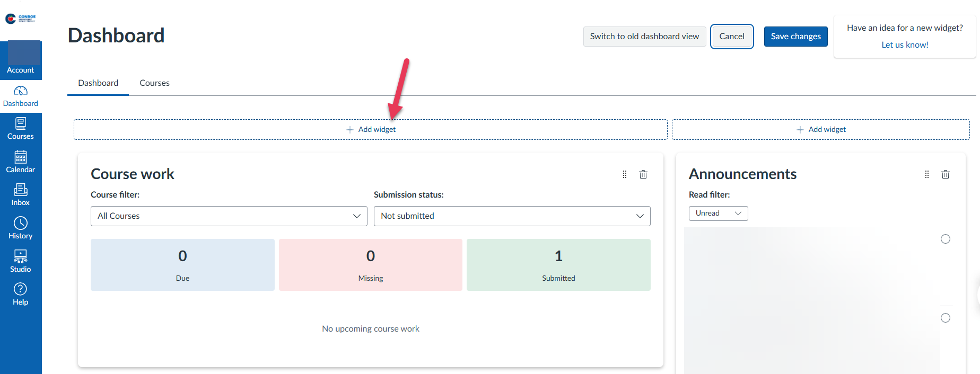The width and height of the screenshot is (980, 374).
Task: Open the Help menu icon
Action: (20, 294)
